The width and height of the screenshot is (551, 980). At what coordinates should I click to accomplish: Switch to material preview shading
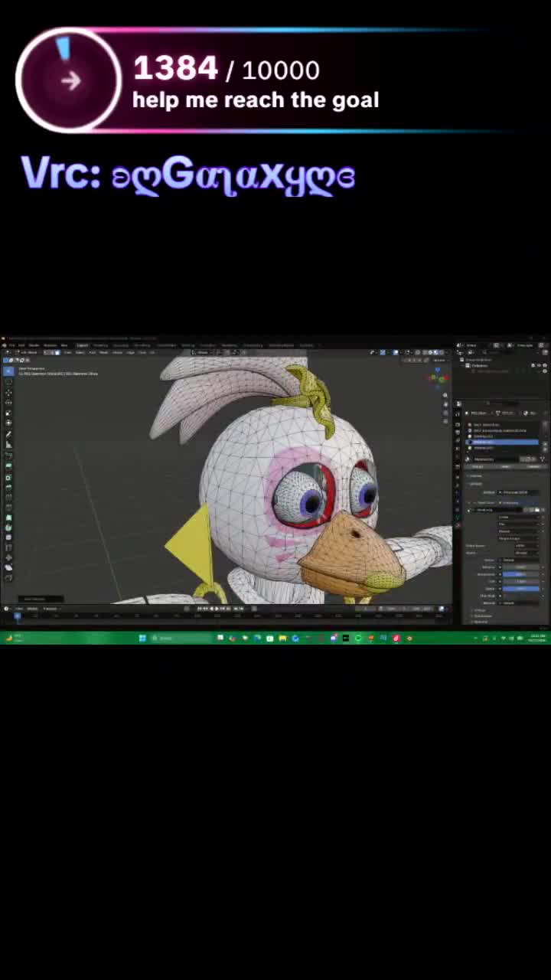[435, 352]
